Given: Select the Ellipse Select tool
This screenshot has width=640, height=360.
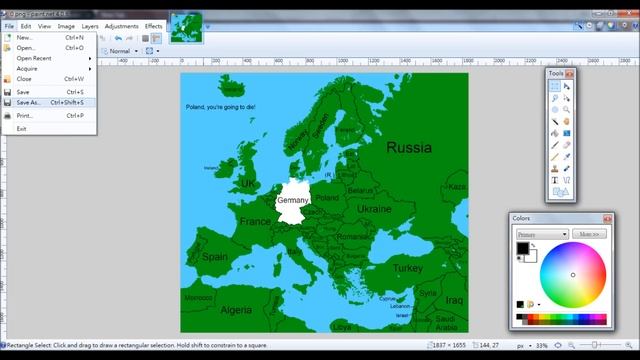Looking at the screenshot, I should pos(555,110).
